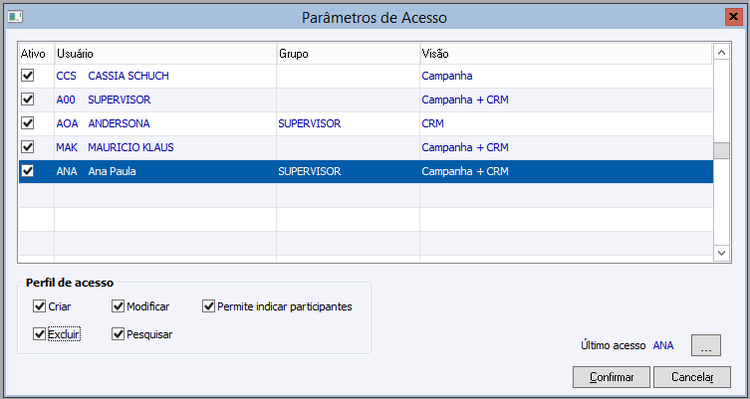
Task: Click the Cancelar button
Action: [x=692, y=377]
